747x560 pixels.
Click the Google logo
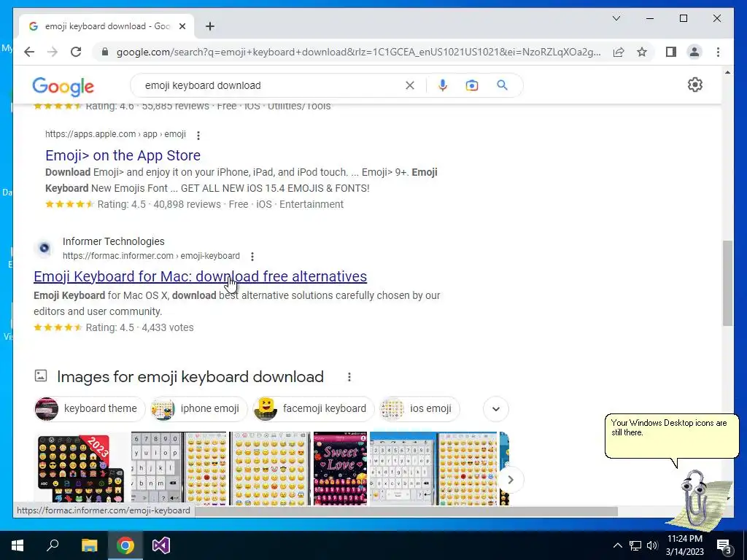pyautogui.click(x=63, y=87)
